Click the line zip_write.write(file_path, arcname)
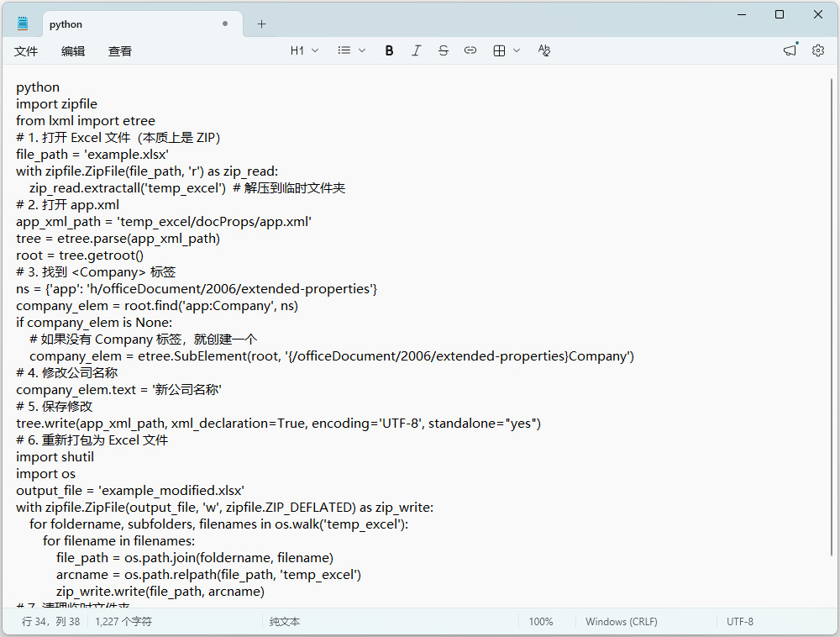840x637 pixels. (x=160, y=592)
